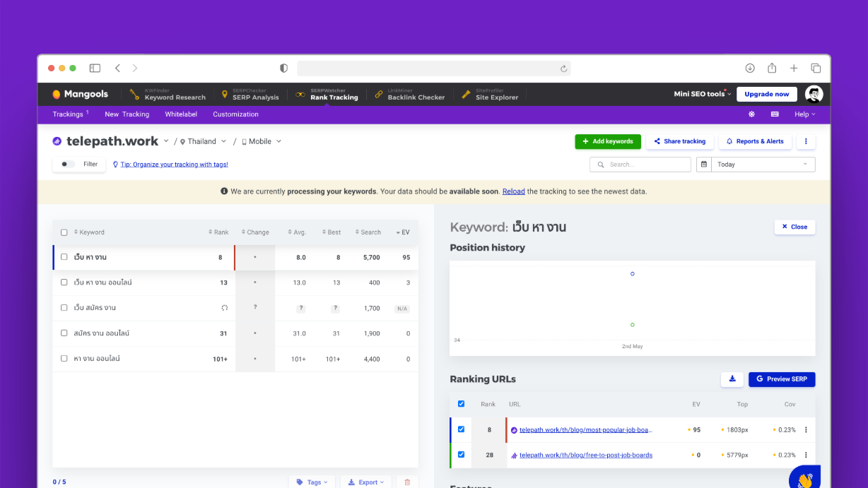Click the Reload link in notice
Screen dimensions: 868x488
point(513,191)
